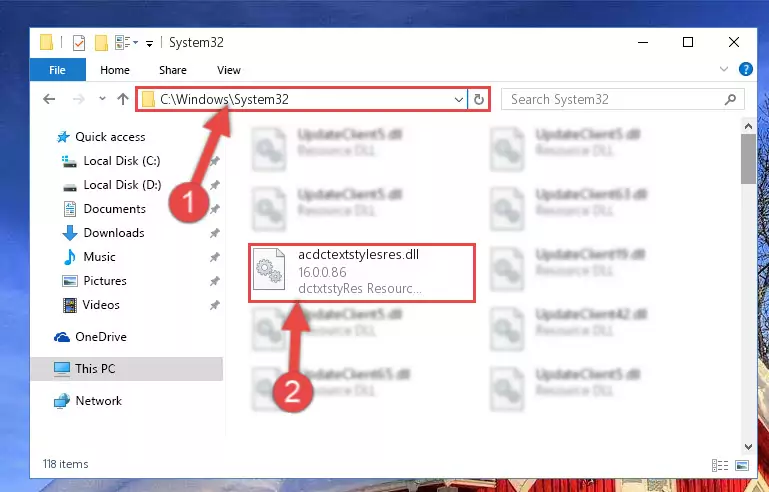Viewport: 769px width, 492px height.
Task: Switch to the Share ribbon tab
Action: point(173,70)
